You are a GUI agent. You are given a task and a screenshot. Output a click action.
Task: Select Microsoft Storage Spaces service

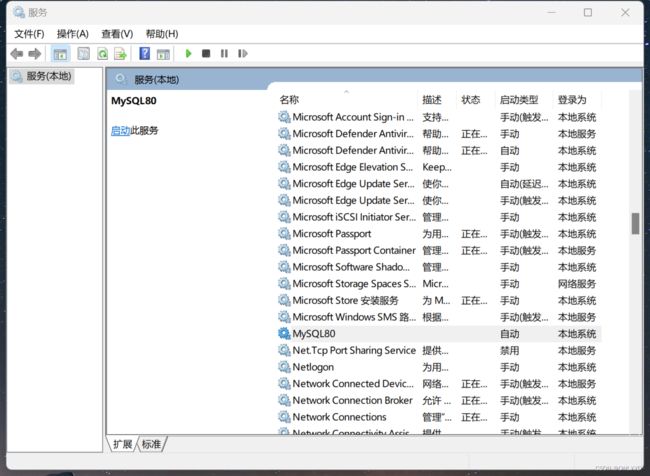tap(439, 284)
